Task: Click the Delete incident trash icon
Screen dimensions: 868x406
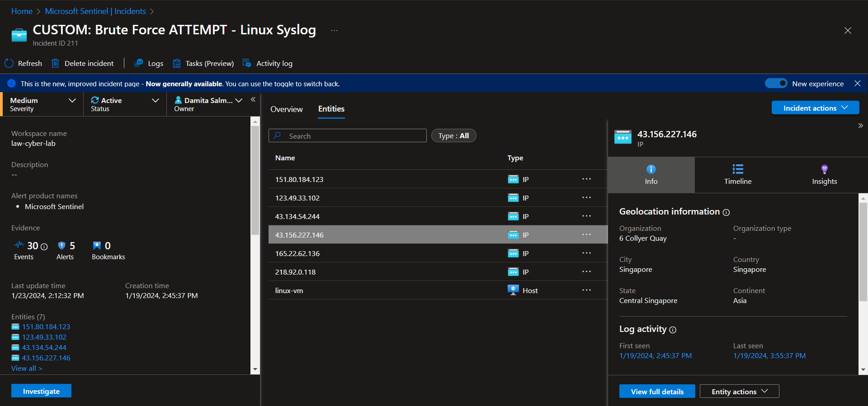Action: click(x=55, y=63)
